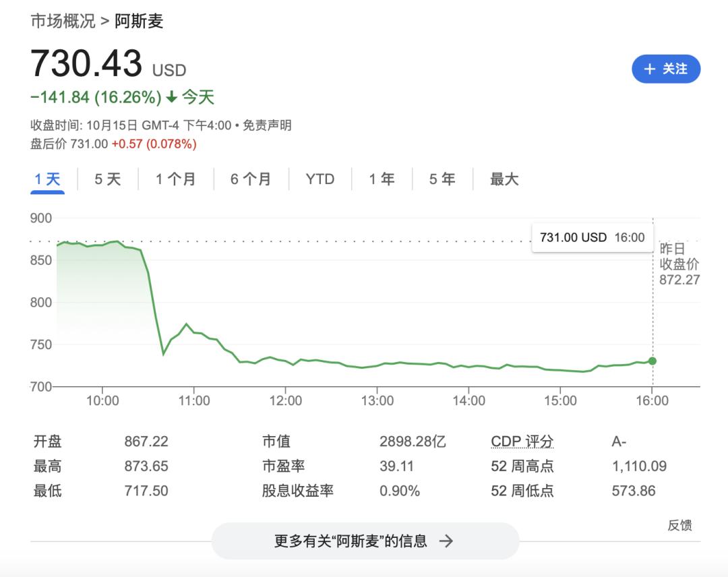Screen dimensions: 728x577
Task: Open the 反馈 feedback link
Action: pyautogui.click(x=679, y=526)
